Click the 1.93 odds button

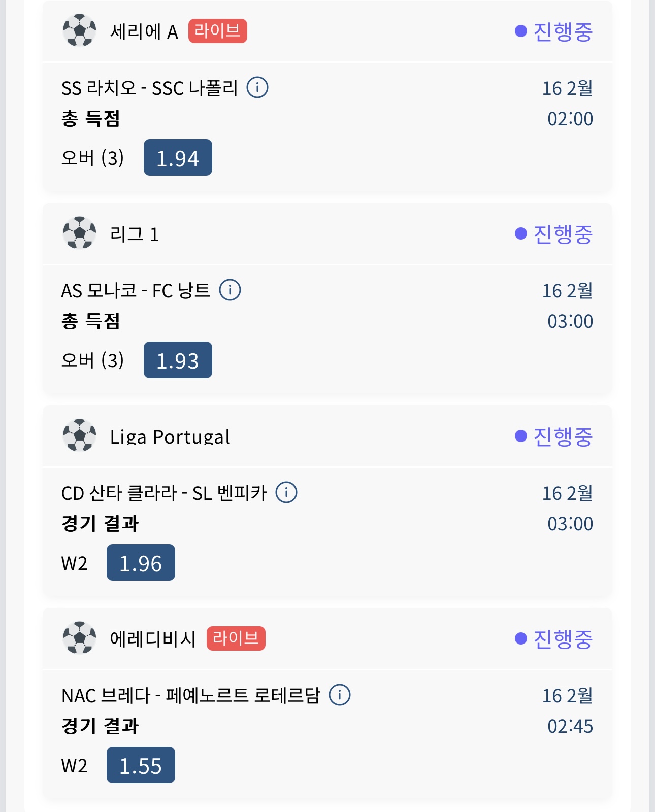coord(178,360)
